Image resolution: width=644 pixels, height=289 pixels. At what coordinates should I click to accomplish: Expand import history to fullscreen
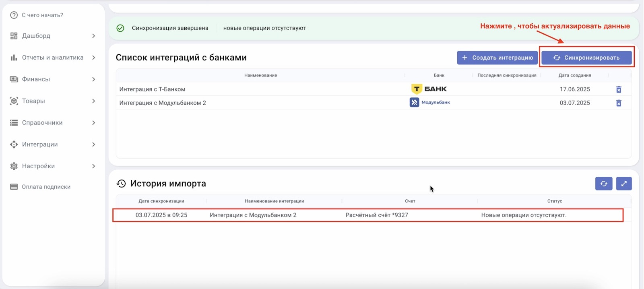623,184
